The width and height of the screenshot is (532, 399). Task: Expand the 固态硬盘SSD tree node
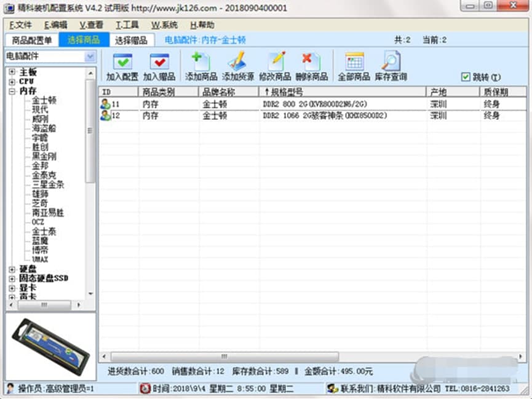coord(12,279)
